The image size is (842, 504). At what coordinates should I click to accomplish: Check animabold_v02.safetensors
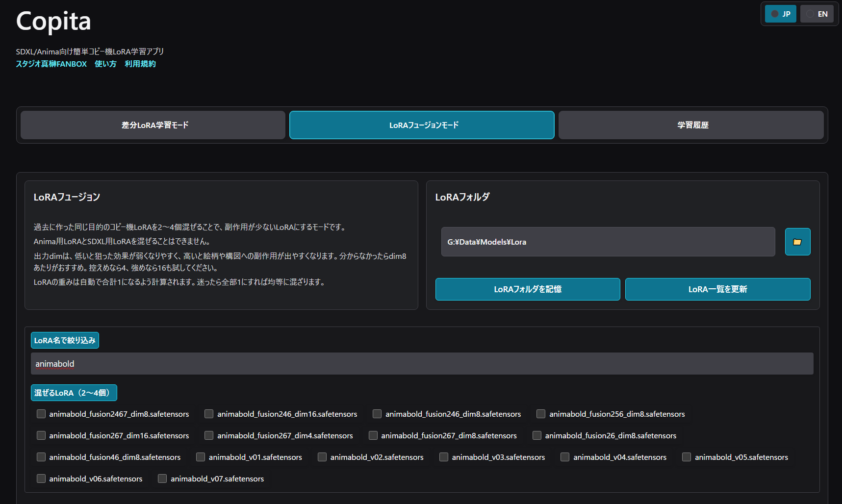pos(322,457)
